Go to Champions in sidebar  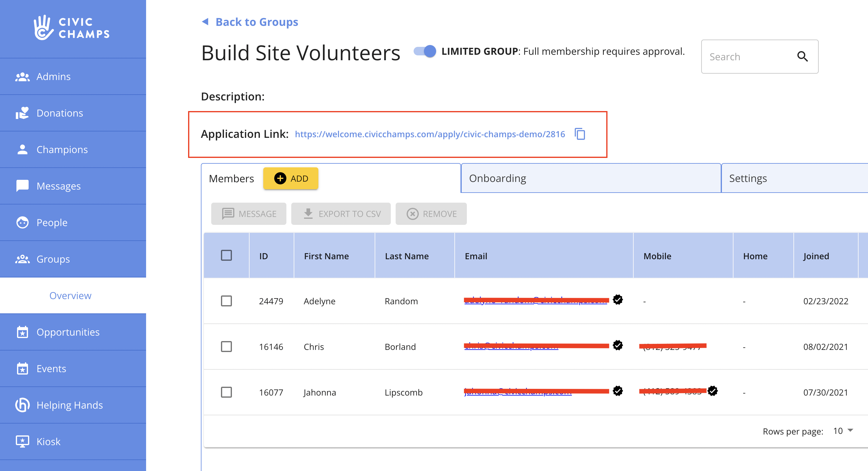click(x=73, y=149)
